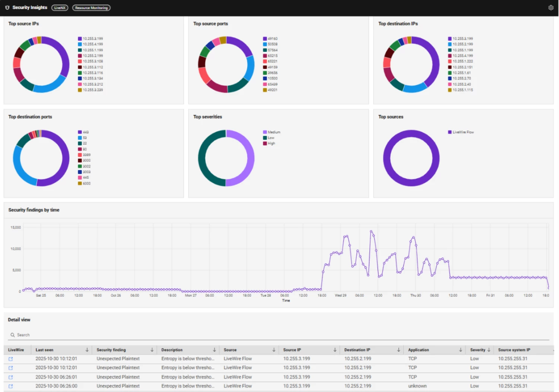This screenshot has height=392, width=559.
Task: Sort by Last seen arrow
Action: [x=87, y=350]
